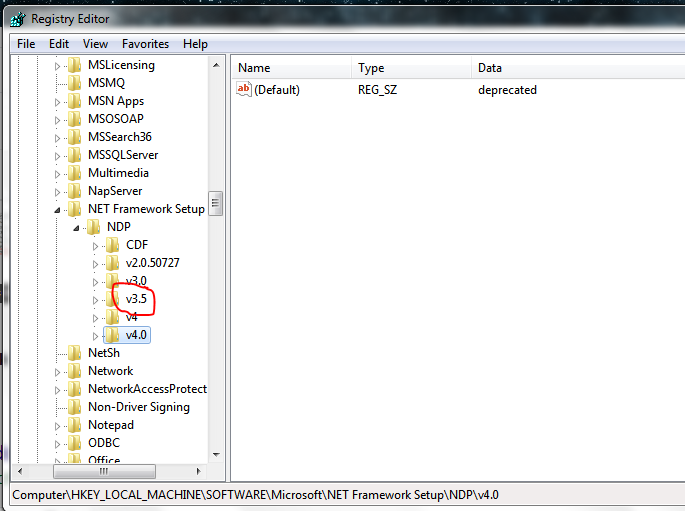Expand the MSSQLServer key

[57, 156]
